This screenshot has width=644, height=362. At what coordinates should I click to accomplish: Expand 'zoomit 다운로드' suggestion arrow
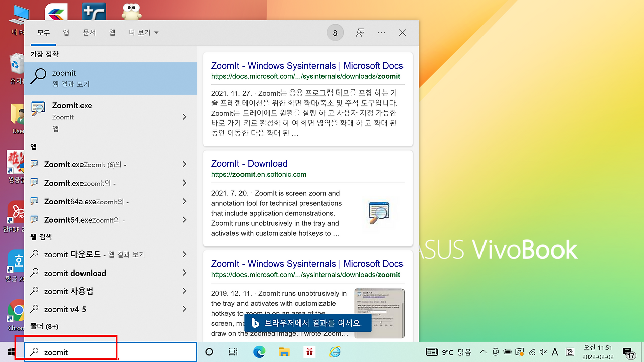click(184, 254)
